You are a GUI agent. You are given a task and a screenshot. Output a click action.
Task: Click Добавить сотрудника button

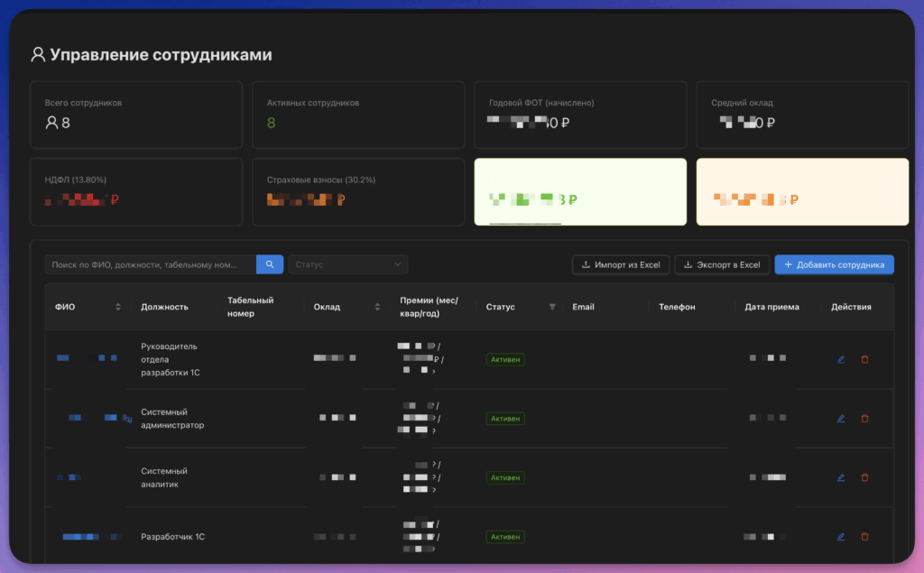tap(834, 264)
